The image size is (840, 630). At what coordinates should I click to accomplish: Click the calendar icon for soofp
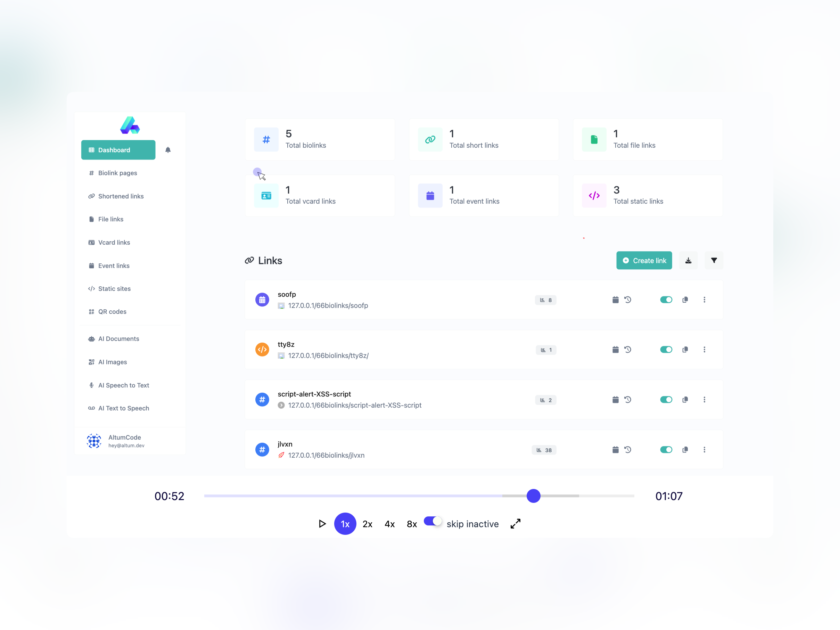click(615, 300)
